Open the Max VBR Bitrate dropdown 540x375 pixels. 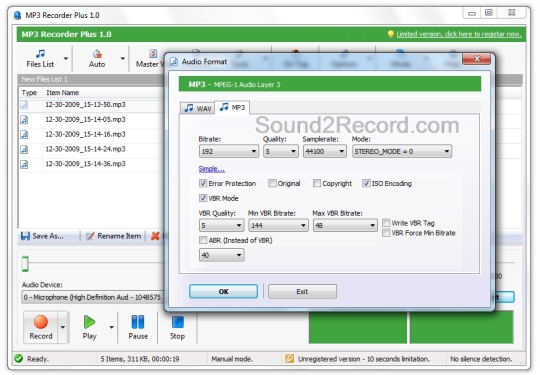pos(345,226)
